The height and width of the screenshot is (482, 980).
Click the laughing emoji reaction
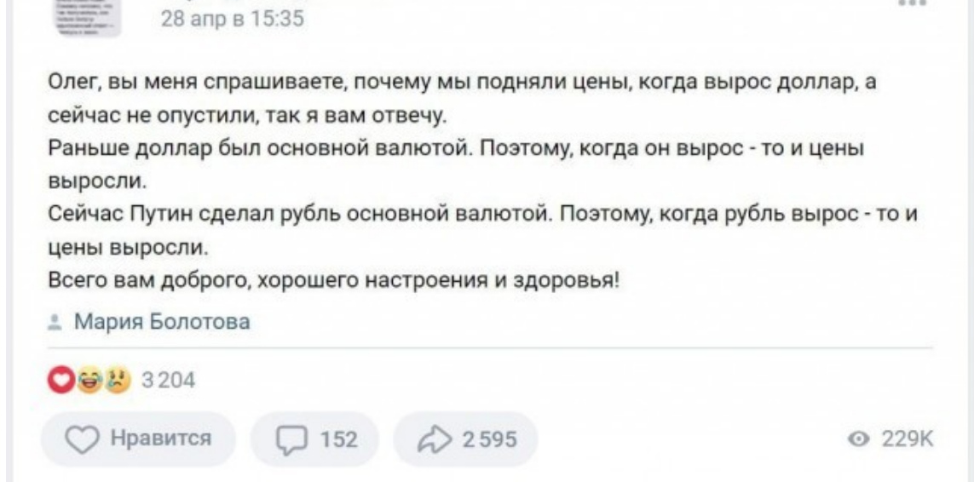(x=90, y=379)
